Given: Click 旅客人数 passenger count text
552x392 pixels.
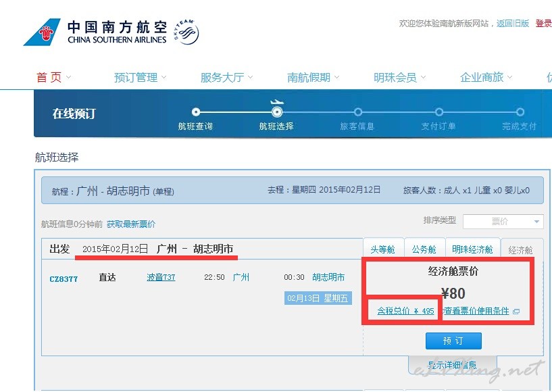Looking at the screenshot, I should coord(466,190).
